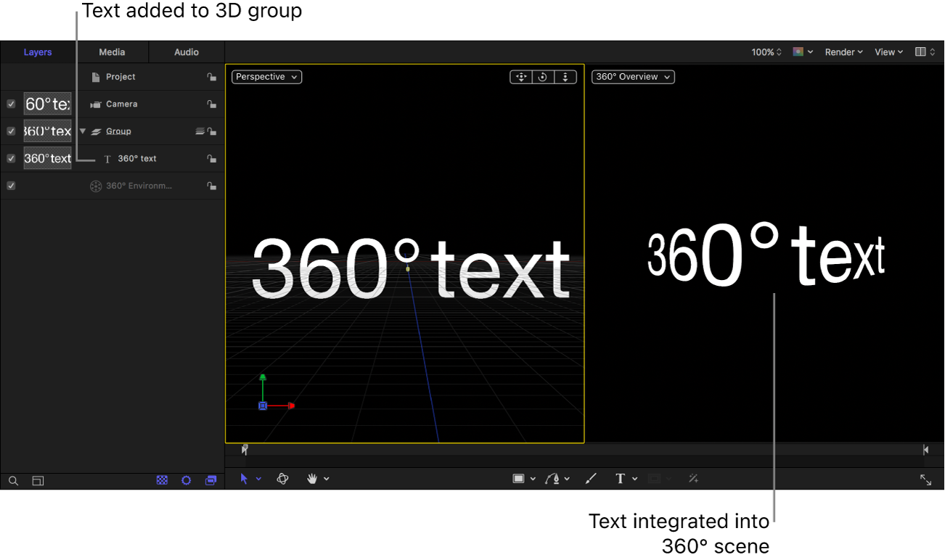Viewport: 945px width, 560px height.
Task: Activate the camera Orbit control above the canvas
Action: coord(543,76)
